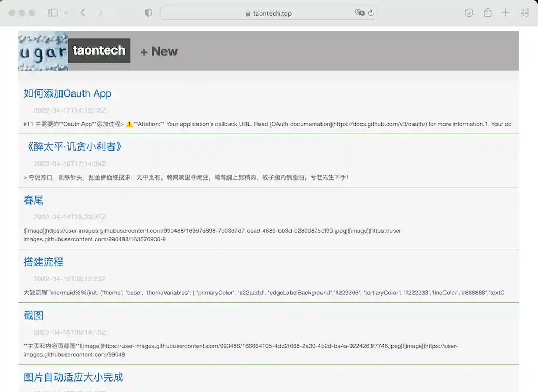
Task: Open the sidebar options dropdown chevron
Action: [66, 13]
